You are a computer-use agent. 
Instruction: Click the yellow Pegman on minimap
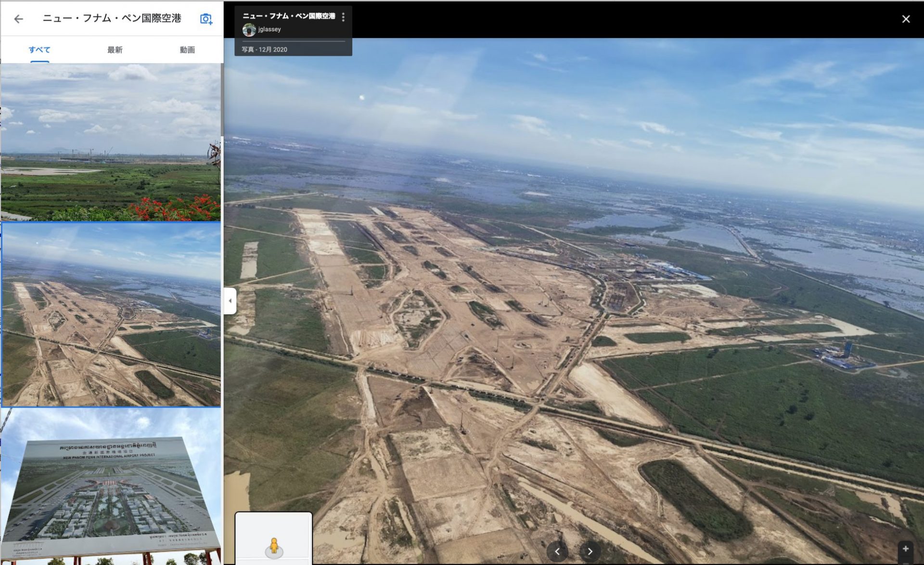point(274,546)
